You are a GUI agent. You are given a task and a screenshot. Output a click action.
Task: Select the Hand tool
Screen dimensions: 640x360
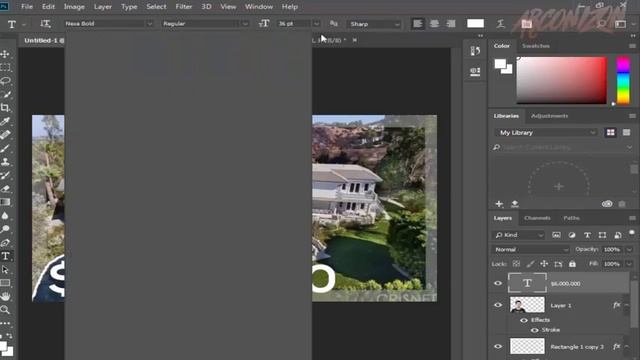click(x=5, y=296)
